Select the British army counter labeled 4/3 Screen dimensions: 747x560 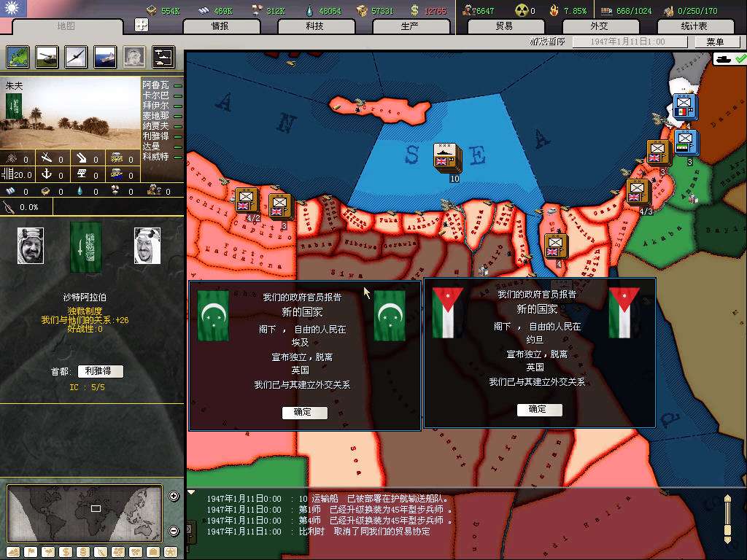(638, 192)
